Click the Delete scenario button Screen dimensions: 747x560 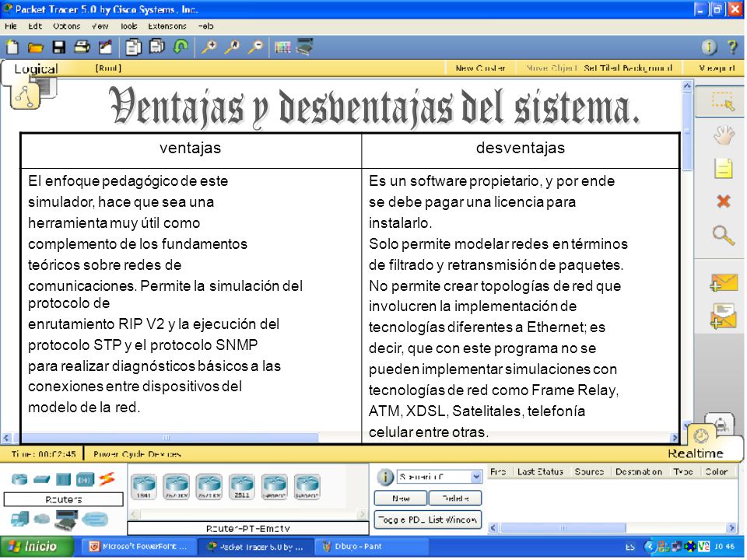pyautogui.click(x=455, y=498)
